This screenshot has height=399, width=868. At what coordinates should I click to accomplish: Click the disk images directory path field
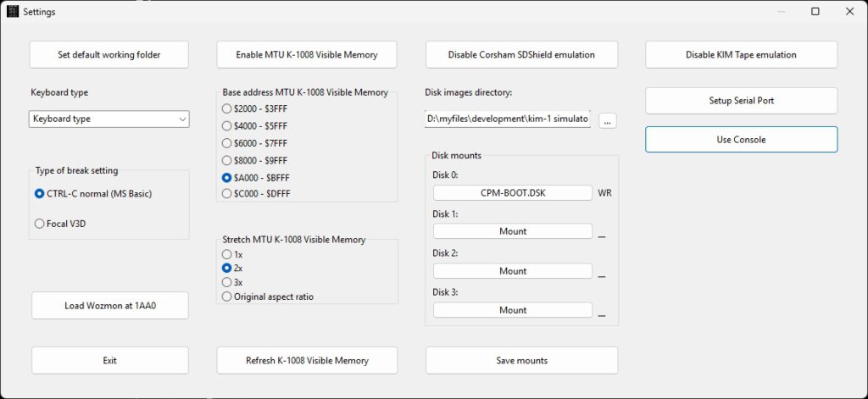(508, 119)
